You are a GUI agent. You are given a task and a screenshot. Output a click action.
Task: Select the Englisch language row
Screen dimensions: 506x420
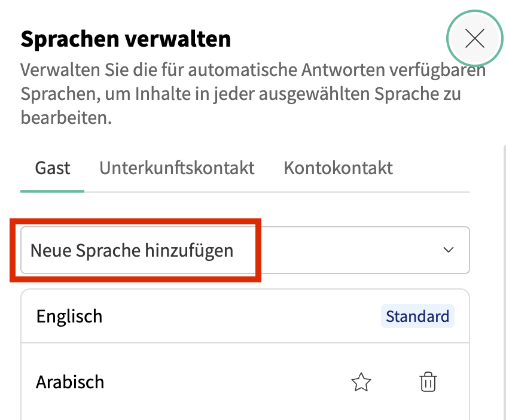[x=239, y=316]
